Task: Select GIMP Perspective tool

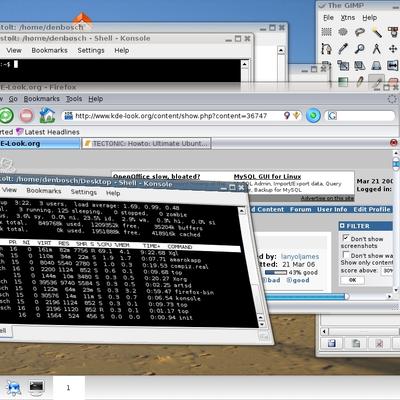Action: tap(377, 65)
